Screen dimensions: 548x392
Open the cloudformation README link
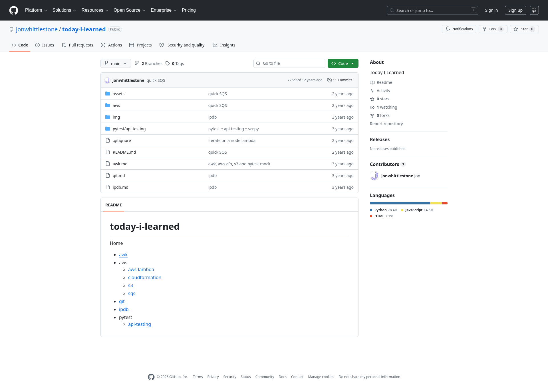[x=145, y=277]
